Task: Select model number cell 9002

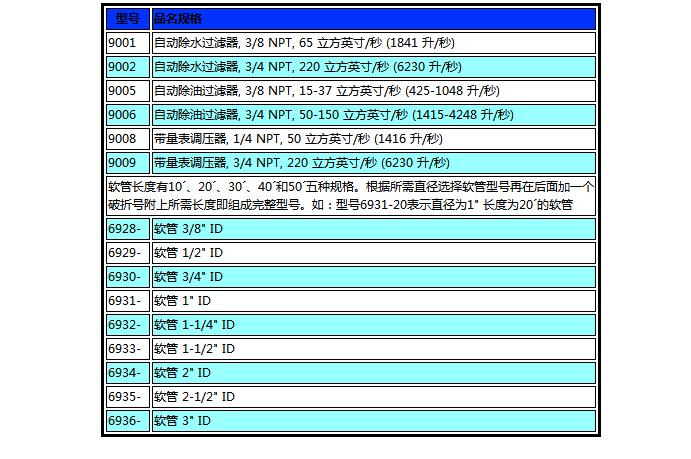Action: click(x=128, y=67)
